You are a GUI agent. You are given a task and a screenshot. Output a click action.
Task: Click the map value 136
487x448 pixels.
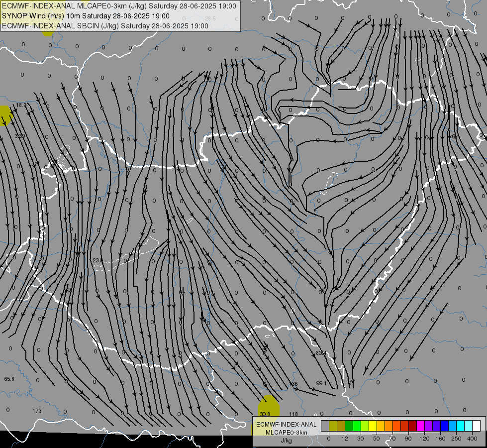pos(293,384)
